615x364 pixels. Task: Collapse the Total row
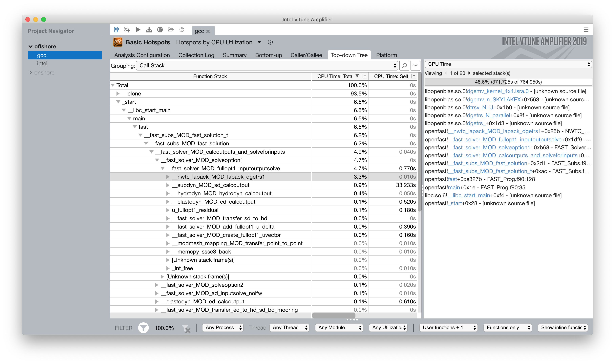[x=113, y=85]
